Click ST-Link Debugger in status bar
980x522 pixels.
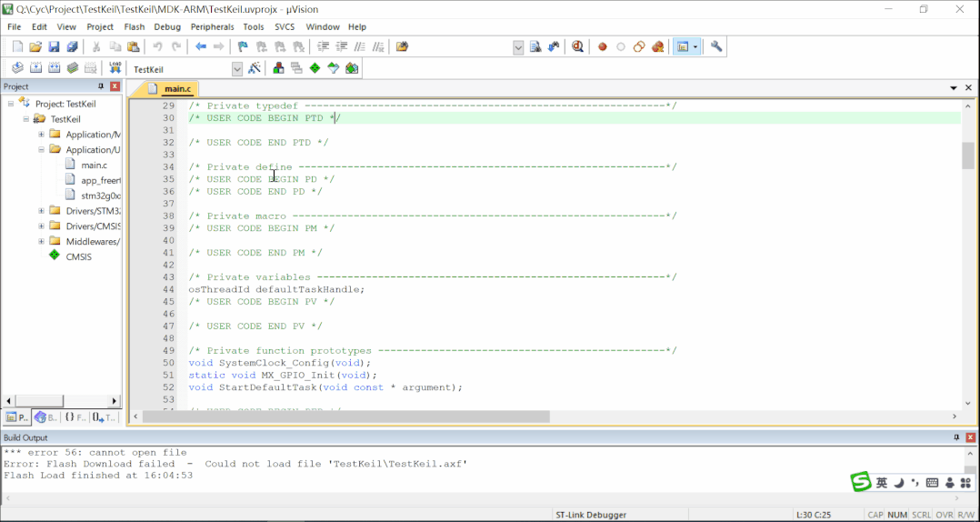pyautogui.click(x=591, y=515)
